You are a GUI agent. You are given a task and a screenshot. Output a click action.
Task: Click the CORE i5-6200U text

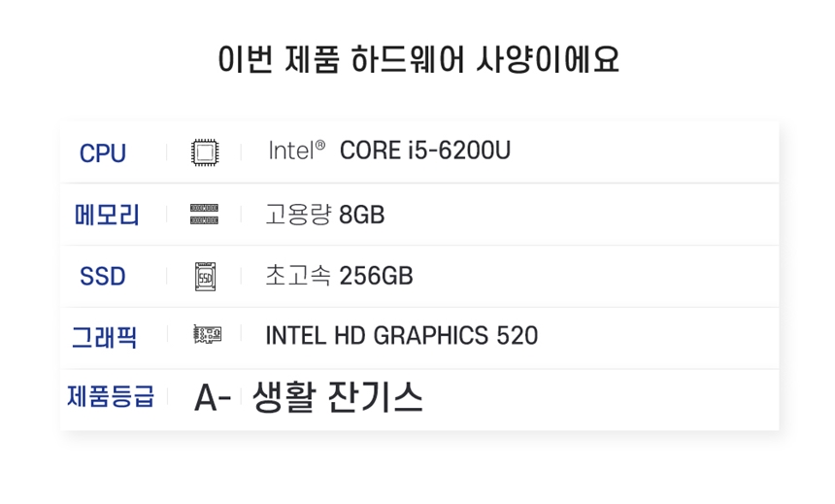pos(425,151)
